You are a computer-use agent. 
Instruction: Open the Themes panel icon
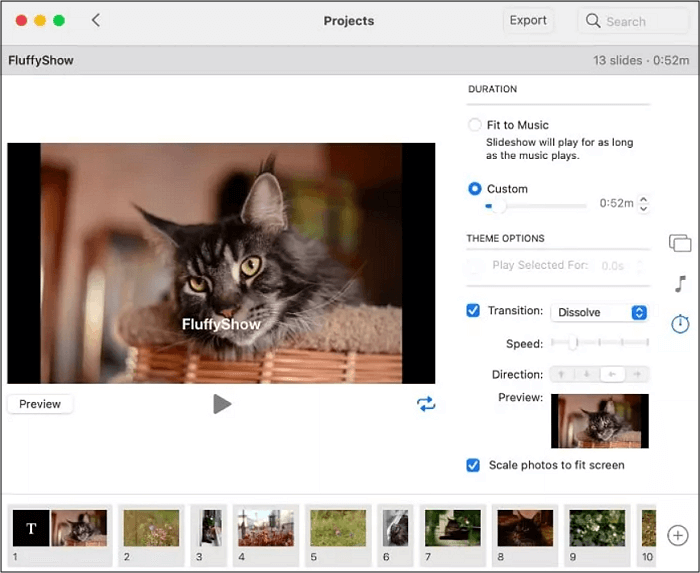(680, 243)
